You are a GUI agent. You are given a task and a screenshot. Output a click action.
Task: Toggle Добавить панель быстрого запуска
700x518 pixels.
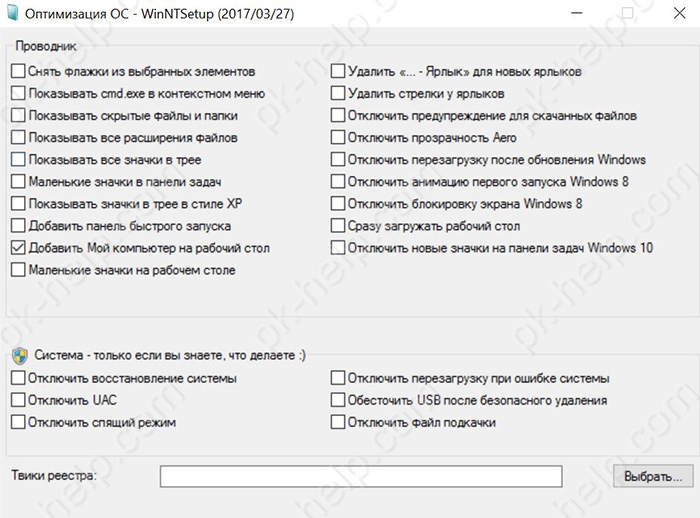(18, 226)
